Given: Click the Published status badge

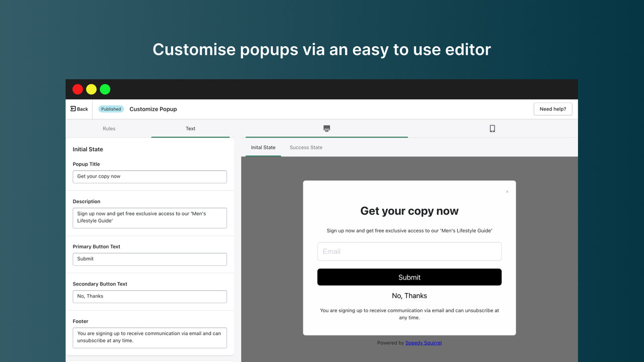Looking at the screenshot, I should (111, 109).
